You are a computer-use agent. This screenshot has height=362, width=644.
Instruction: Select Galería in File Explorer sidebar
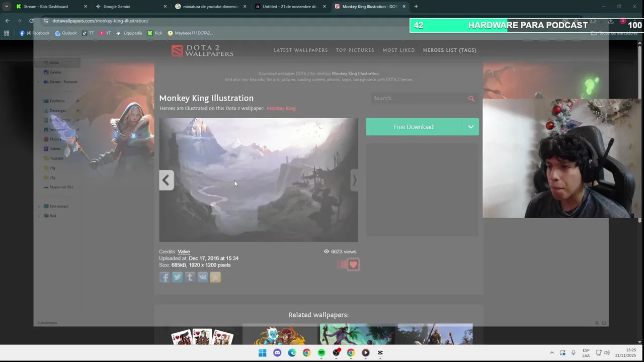pos(52,72)
